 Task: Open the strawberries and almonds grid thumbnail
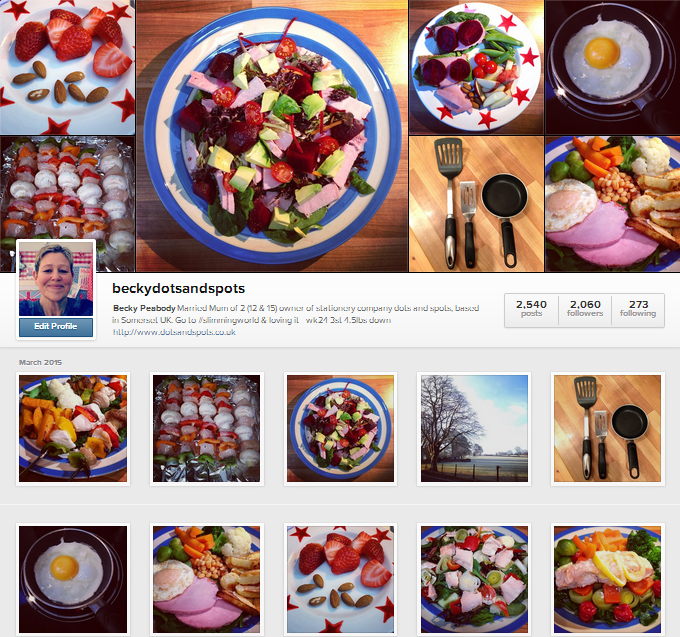[x=340, y=579]
